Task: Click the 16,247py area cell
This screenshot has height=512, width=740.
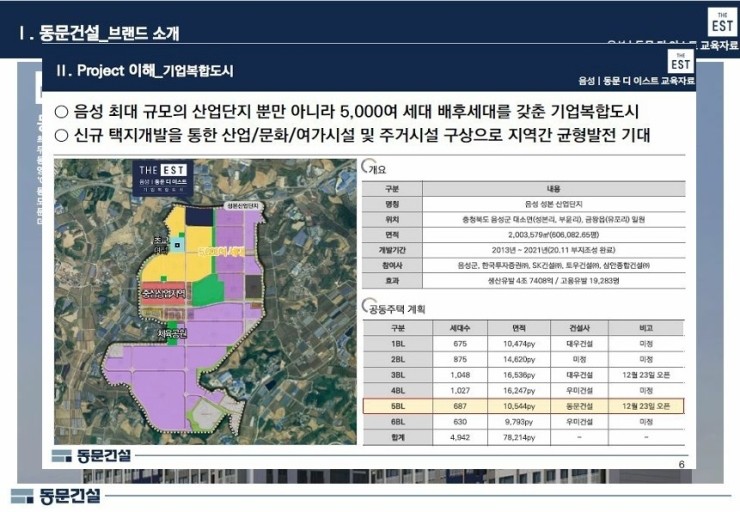Action: point(519,391)
